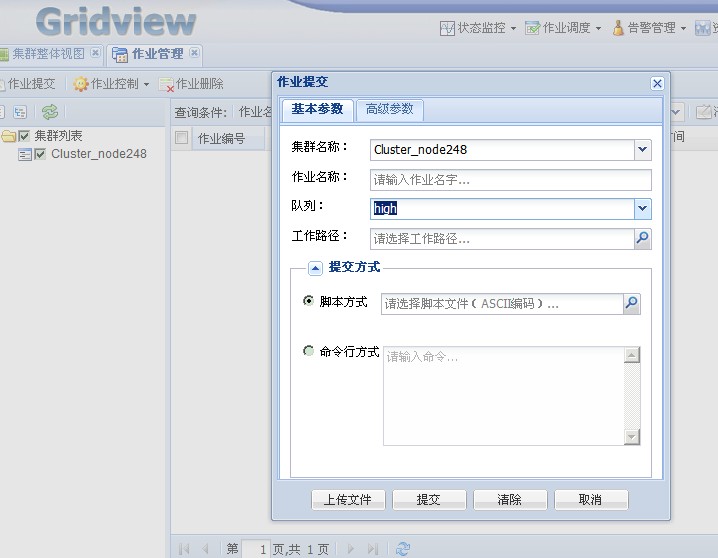Close the 作业提交 dialog
Screen dimensions: 718x558
click(657, 83)
